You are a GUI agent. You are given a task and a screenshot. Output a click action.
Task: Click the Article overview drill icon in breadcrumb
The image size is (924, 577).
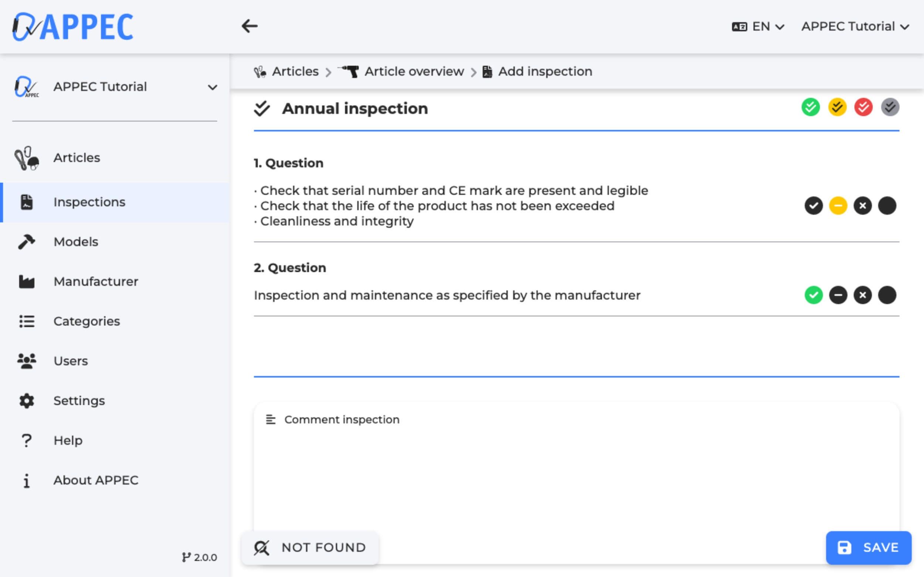point(349,71)
